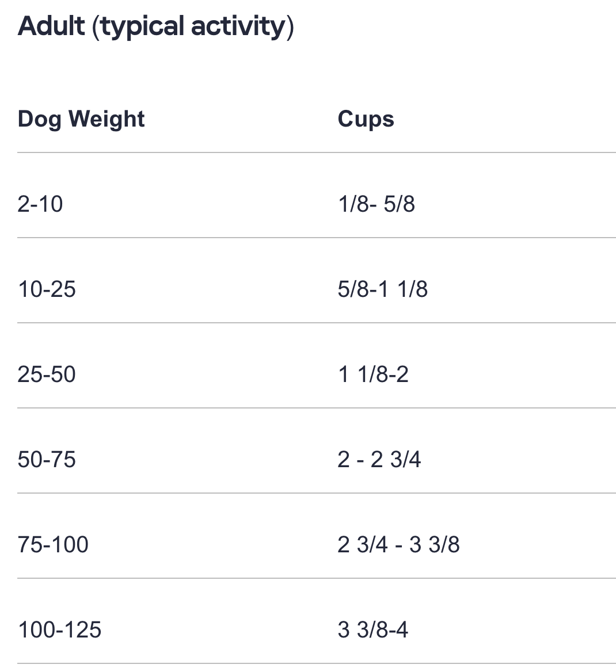Click the 1 1/8-2 cups value
Image resolution: width=616 pixels, height=672 pixels.
click(x=373, y=375)
